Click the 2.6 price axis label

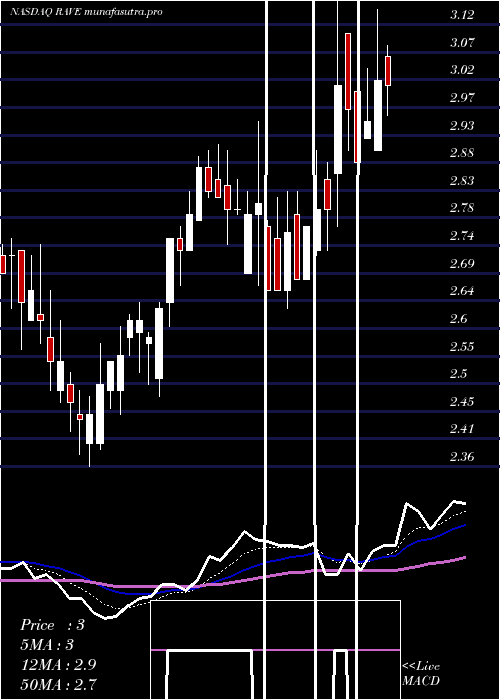[458, 319]
